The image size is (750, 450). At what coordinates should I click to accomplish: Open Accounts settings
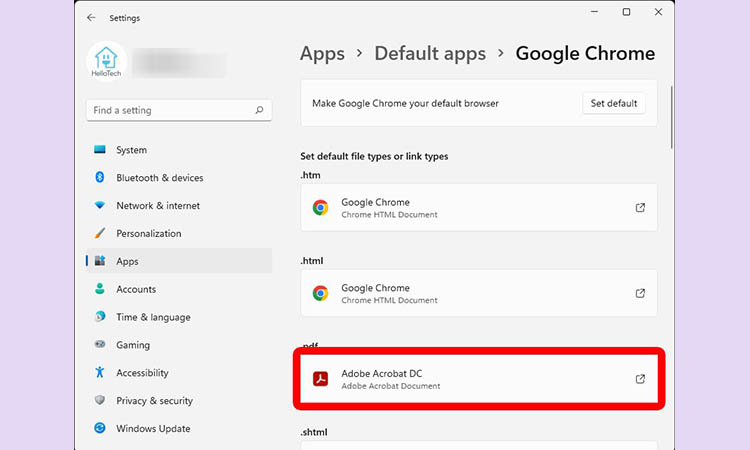(x=179, y=289)
